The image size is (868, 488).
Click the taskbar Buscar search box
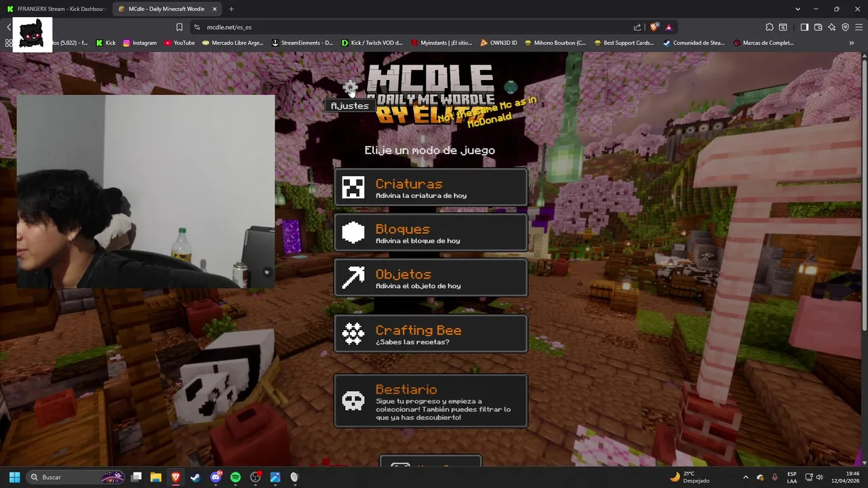77,477
